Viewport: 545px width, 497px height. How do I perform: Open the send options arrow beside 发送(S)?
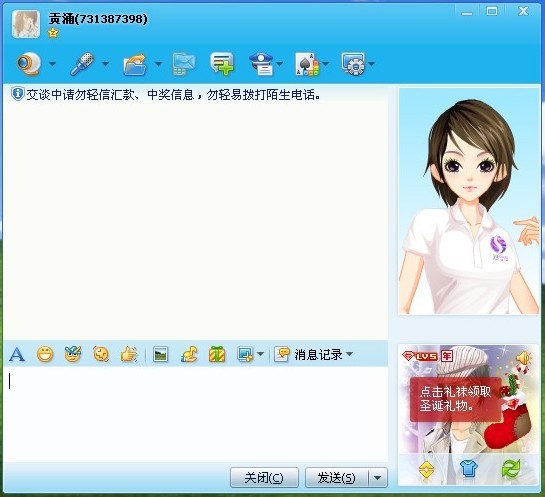coord(377,478)
